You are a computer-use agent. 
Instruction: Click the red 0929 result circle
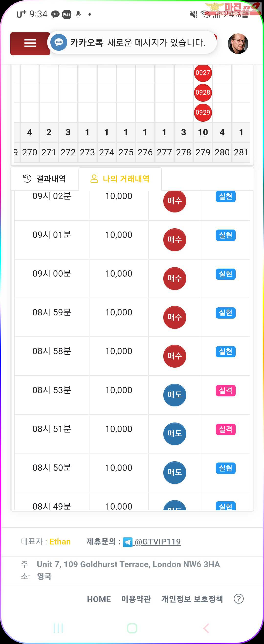(x=203, y=112)
